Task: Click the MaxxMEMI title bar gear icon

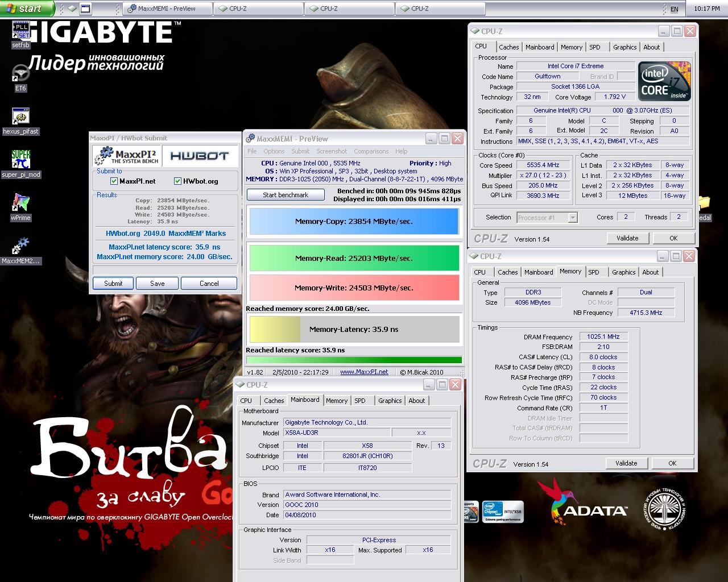Action: [250, 138]
